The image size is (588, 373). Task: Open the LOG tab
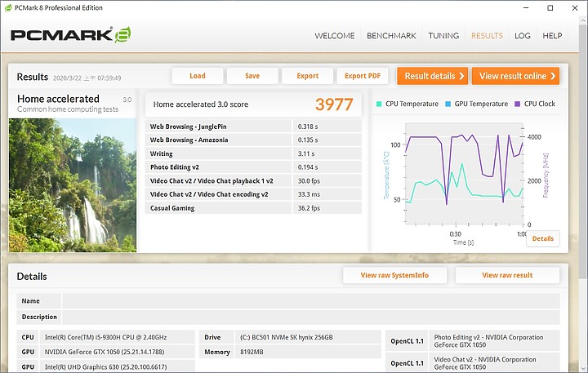click(523, 36)
